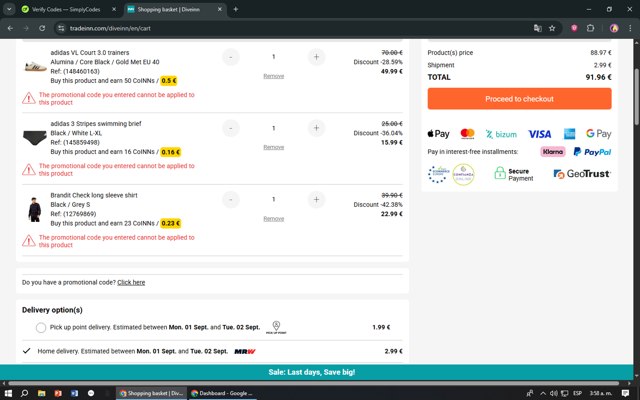This screenshot has height=400, width=640.
Task: Translate this page icon
Action: pos(538,28)
